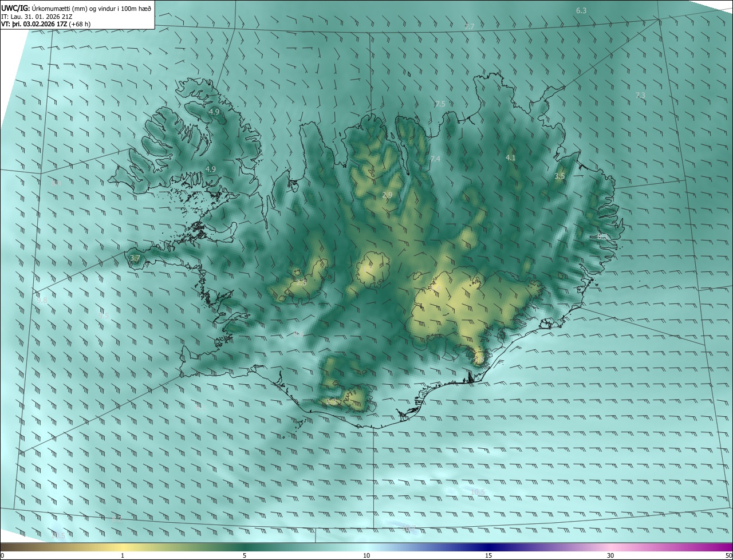Click the 7.5 value label
The height and width of the screenshot is (560, 733).
[x=440, y=104]
